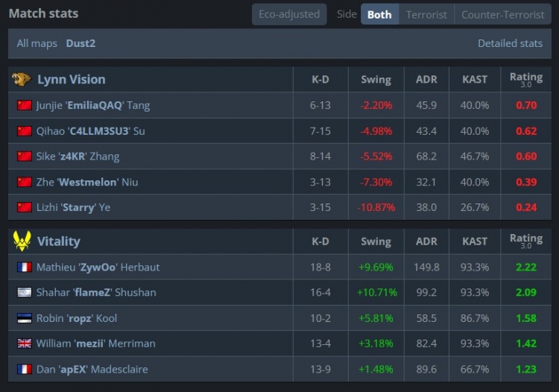This screenshot has height=392, width=559.
Task: Click Rating 3.0 header in Vitality table
Action: 526,241
